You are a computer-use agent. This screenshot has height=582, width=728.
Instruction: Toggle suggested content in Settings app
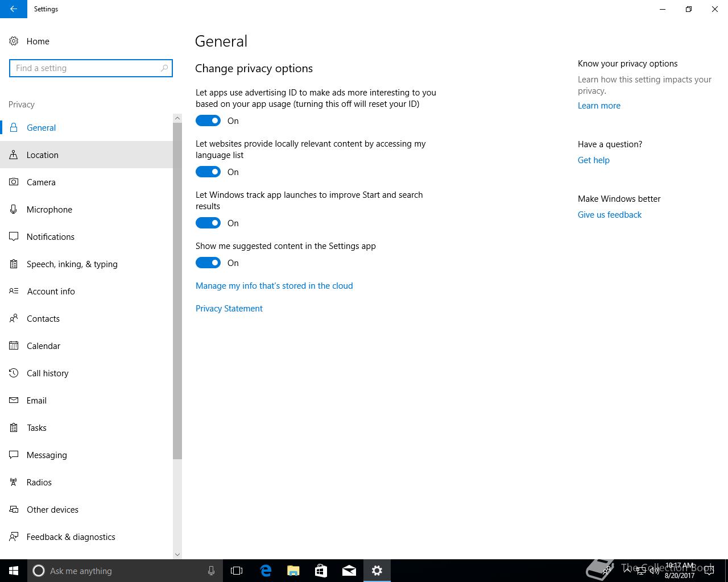tap(208, 263)
